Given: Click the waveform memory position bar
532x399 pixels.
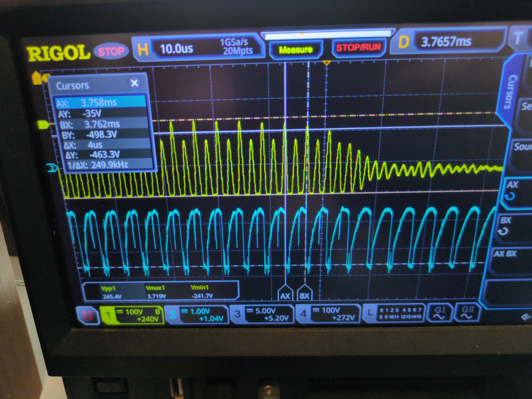Looking at the screenshot, I should (328, 36).
